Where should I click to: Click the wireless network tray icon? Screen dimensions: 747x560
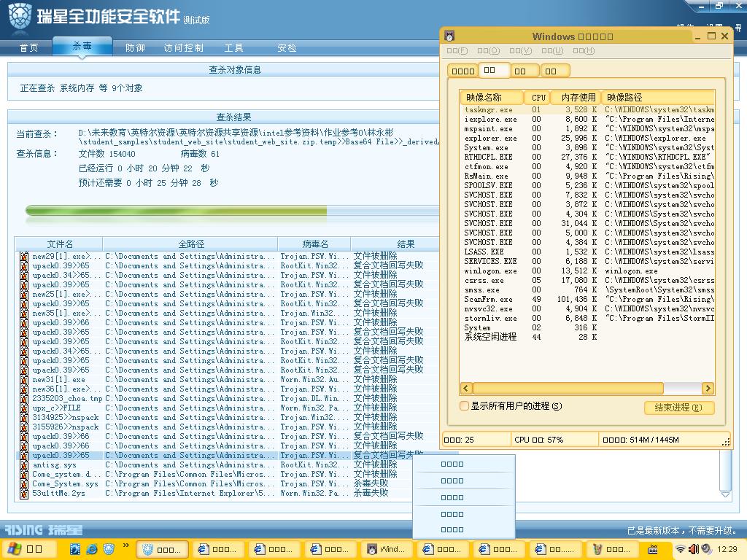pyautogui.click(x=681, y=549)
